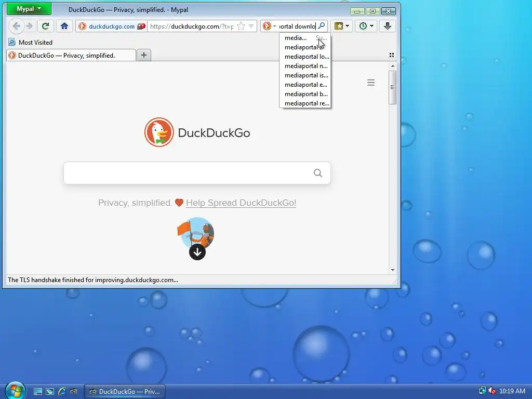Click inside the toolbar search box
532x399 pixels.
[297, 26]
